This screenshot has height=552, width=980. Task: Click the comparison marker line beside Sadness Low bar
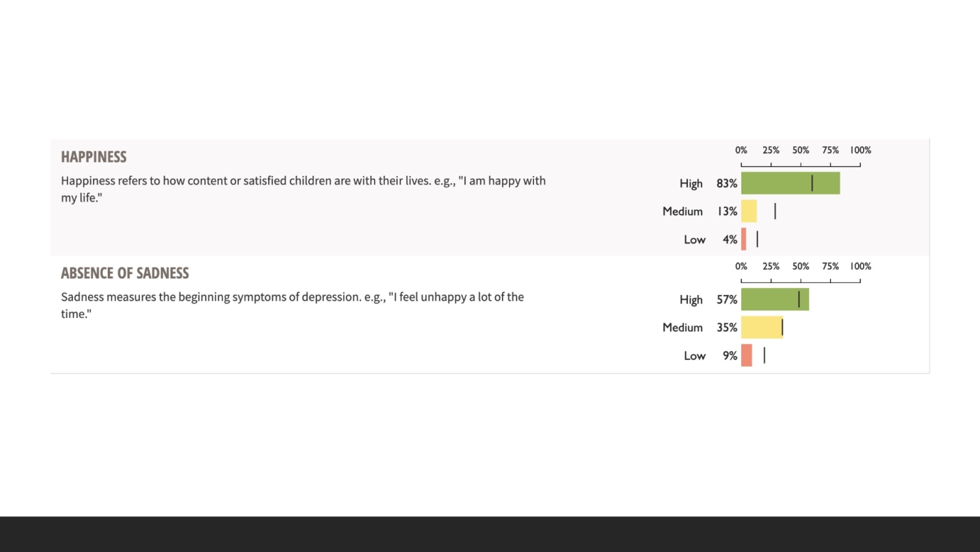coord(764,356)
